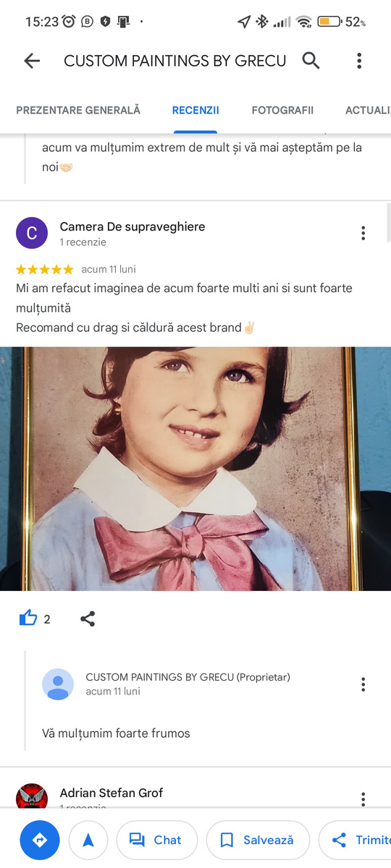Open Adrian Stefan Grof profile picture
The image size is (391, 868).
click(x=32, y=796)
